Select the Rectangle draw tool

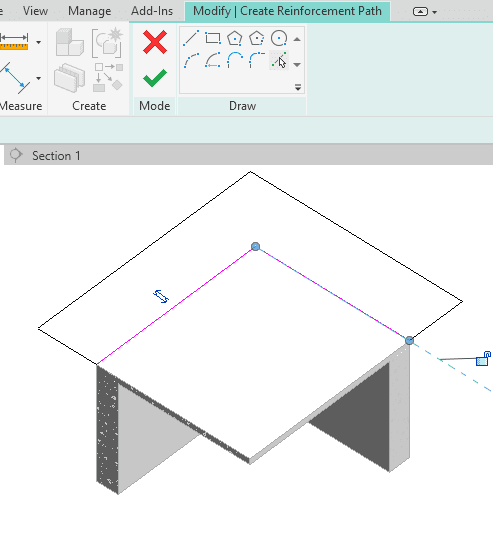pos(213,38)
